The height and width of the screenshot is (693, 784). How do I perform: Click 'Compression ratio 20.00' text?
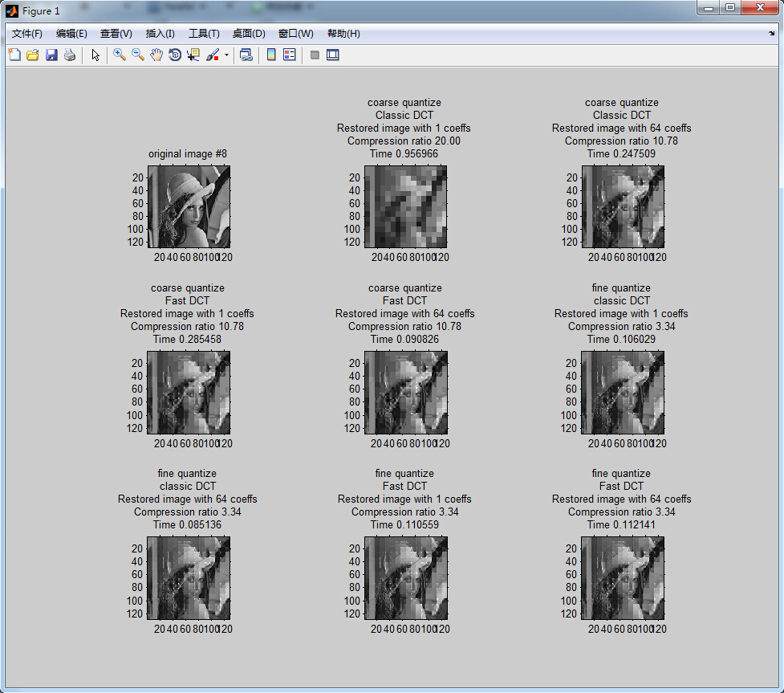pos(404,141)
